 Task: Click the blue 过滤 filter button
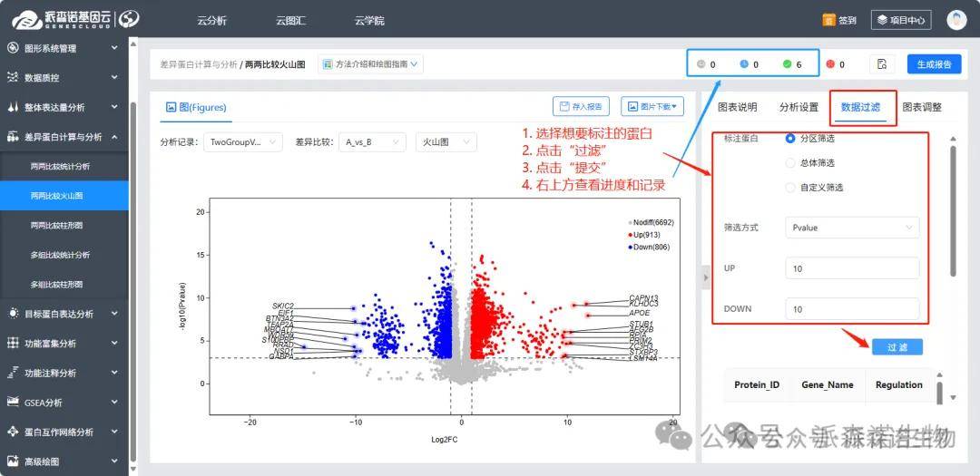click(x=897, y=347)
